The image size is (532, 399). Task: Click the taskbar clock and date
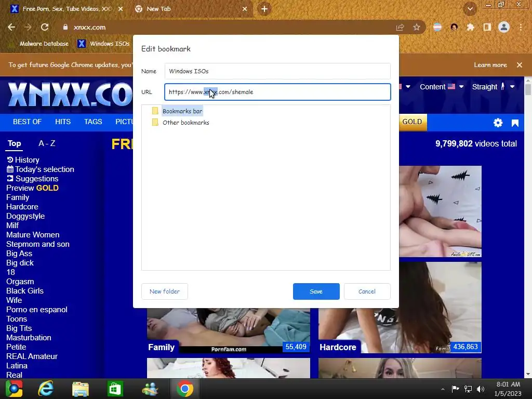pos(508,389)
